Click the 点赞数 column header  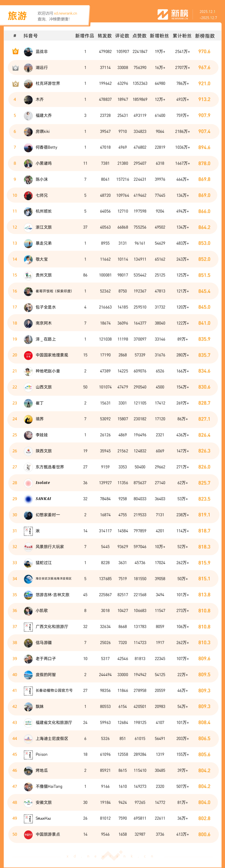[139, 36]
